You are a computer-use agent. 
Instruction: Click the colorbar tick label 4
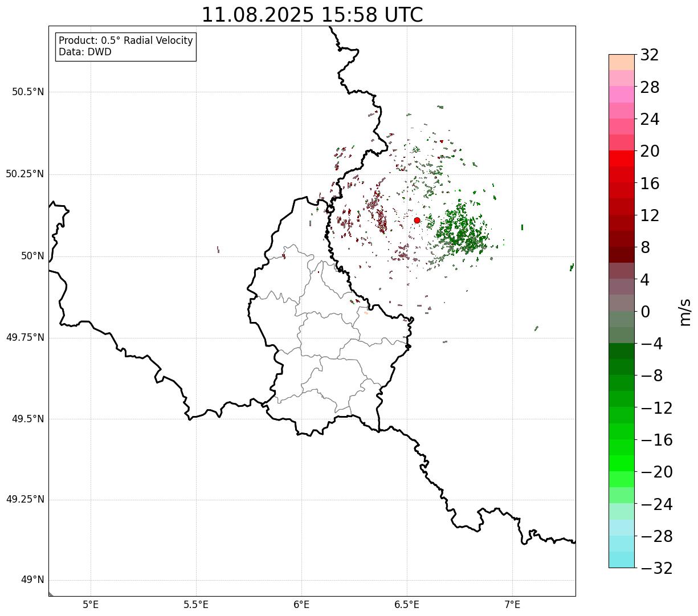(x=645, y=280)
